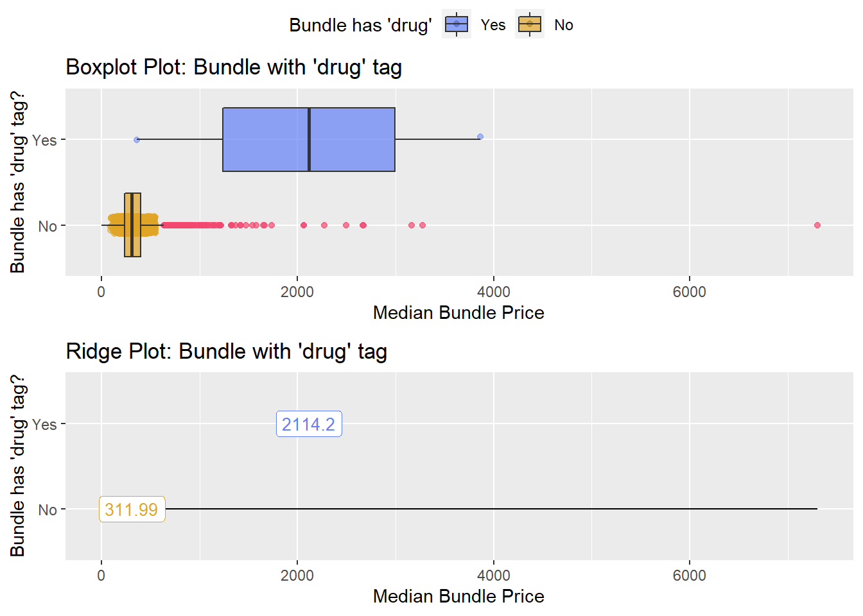Image resolution: width=863 pixels, height=616 pixels.
Task: Select the 2114.2 median label
Action: (309, 424)
